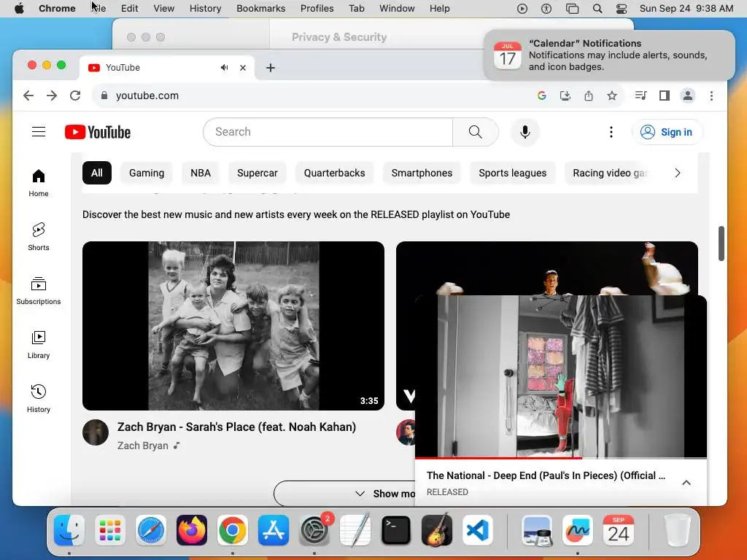The image size is (747, 560).
Task: Select the Smartphones filter chip
Action: 422,173
